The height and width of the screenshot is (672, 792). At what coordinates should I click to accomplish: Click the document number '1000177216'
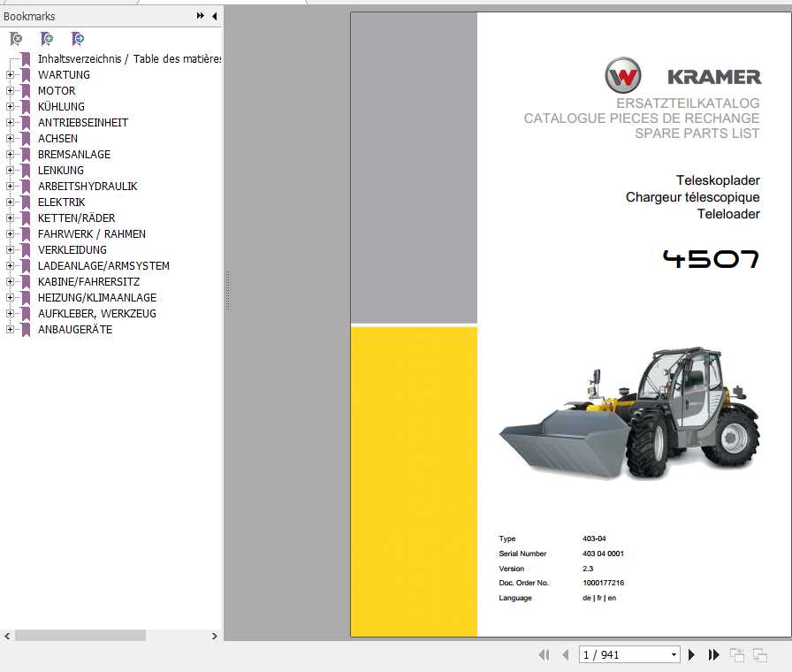pos(603,583)
